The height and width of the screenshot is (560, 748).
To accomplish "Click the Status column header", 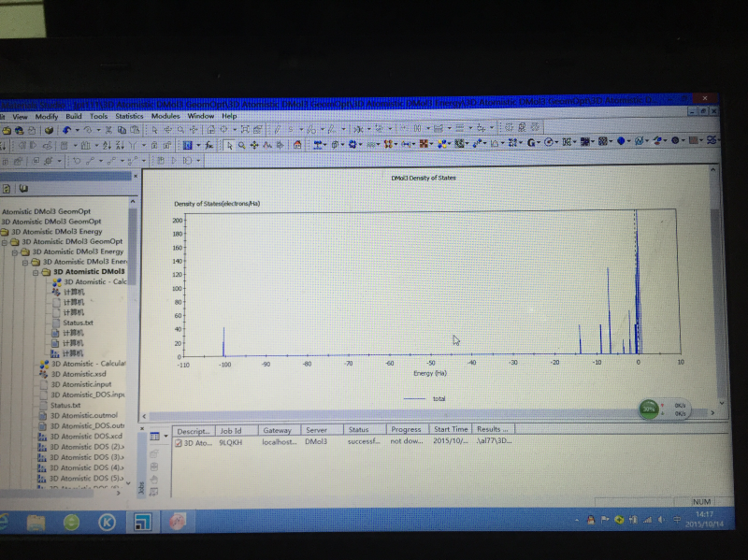I will click(365, 430).
